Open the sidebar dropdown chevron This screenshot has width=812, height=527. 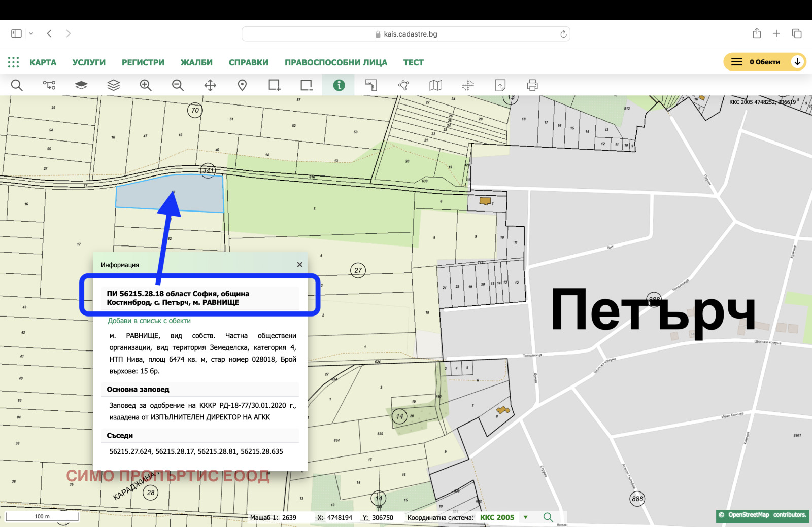[31, 33]
